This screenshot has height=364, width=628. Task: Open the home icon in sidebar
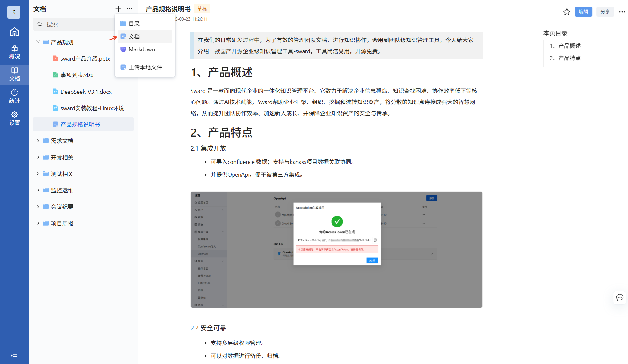click(x=14, y=31)
